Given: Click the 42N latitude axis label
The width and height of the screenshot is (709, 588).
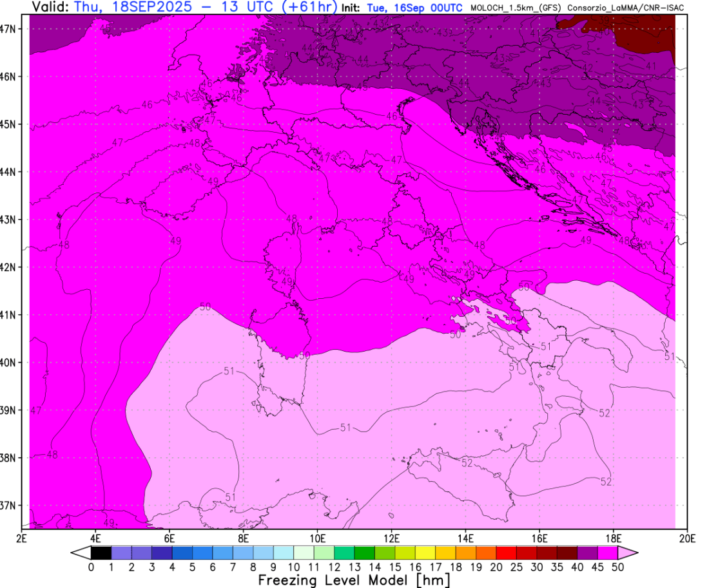Looking at the screenshot, I should tap(12, 267).
